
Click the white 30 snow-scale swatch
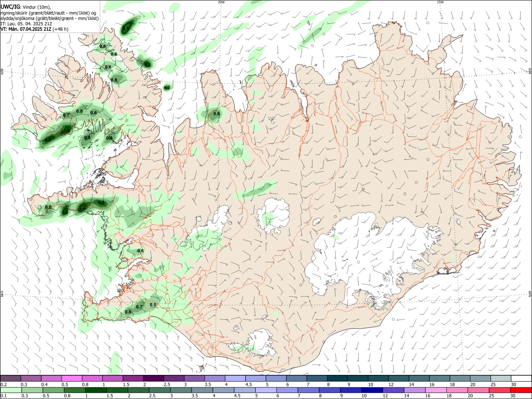(521, 378)
